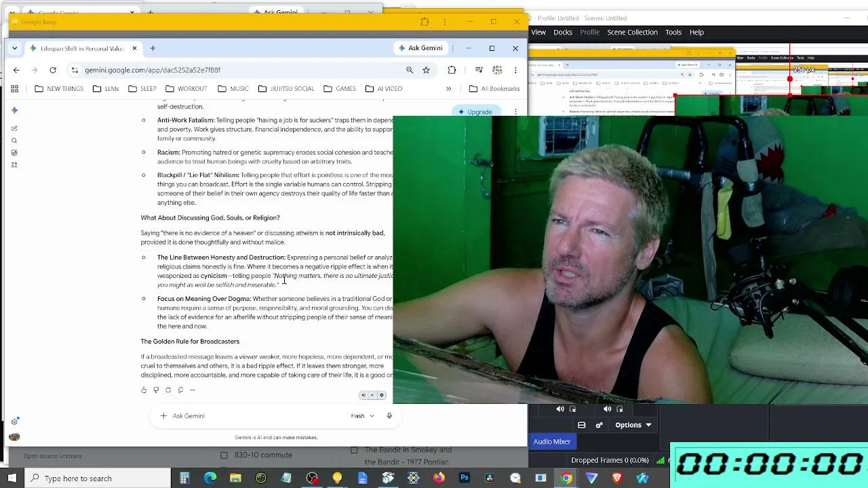Image resolution: width=868 pixels, height=488 pixels.
Task: Select the Audio Mixer dock tab
Action: click(552, 442)
